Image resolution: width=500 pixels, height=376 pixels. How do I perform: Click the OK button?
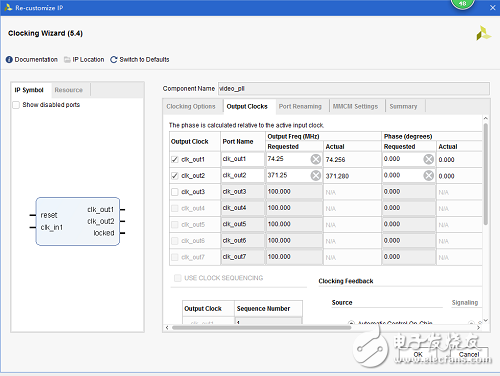click(418, 354)
